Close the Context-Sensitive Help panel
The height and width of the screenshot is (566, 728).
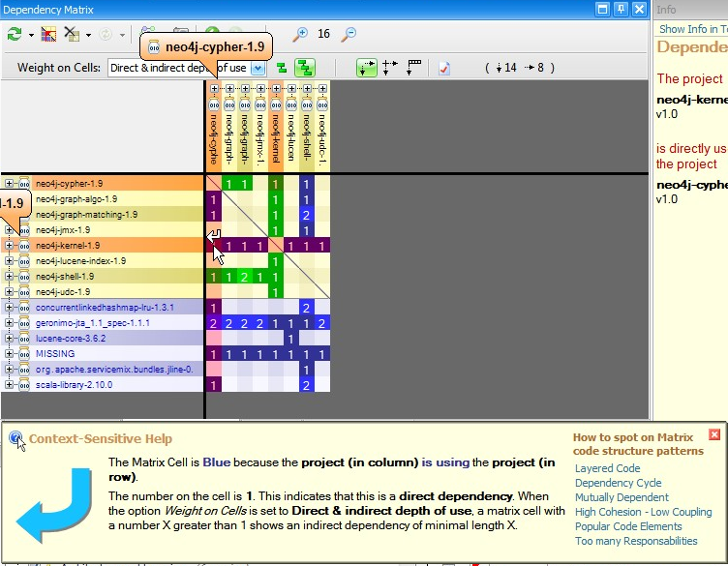(714, 434)
